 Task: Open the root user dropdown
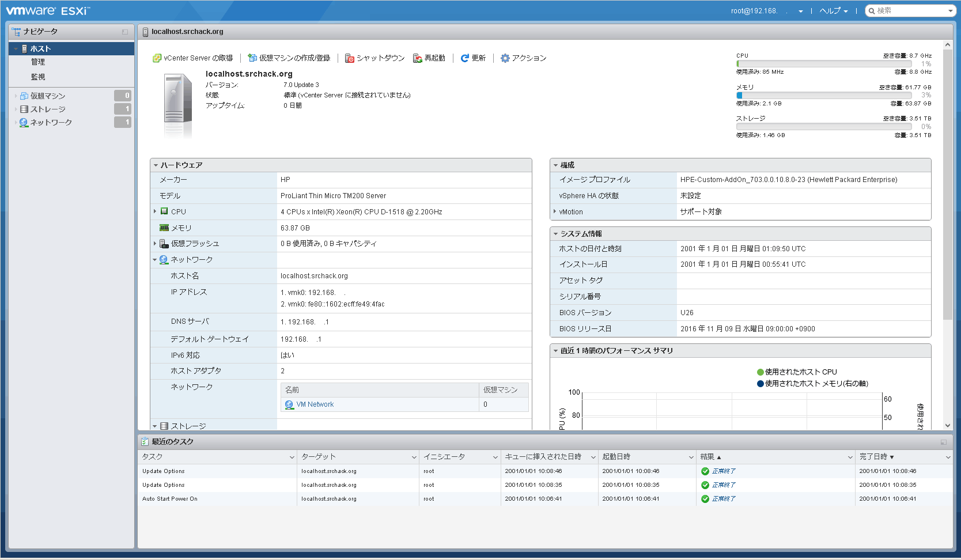click(x=767, y=11)
